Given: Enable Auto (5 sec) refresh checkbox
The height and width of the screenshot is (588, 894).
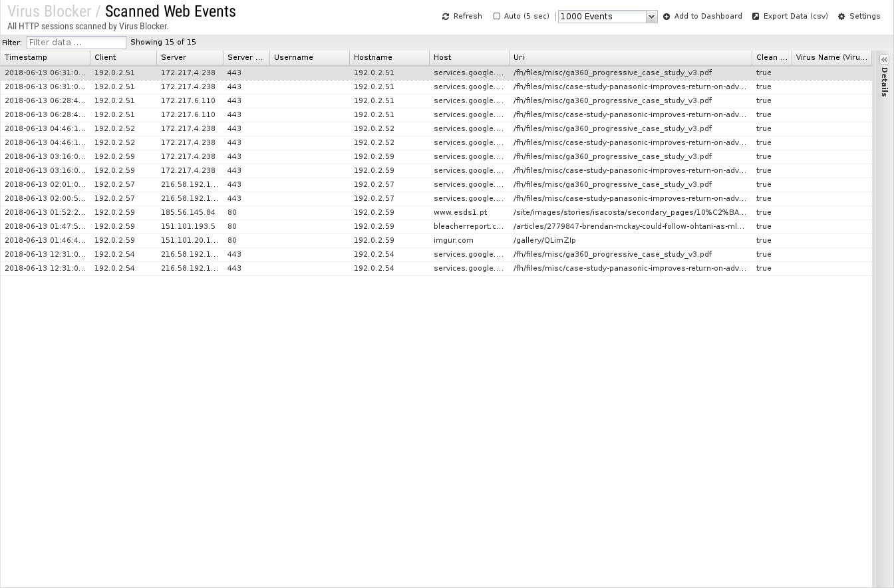Looking at the screenshot, I should [x=497, y=16].
